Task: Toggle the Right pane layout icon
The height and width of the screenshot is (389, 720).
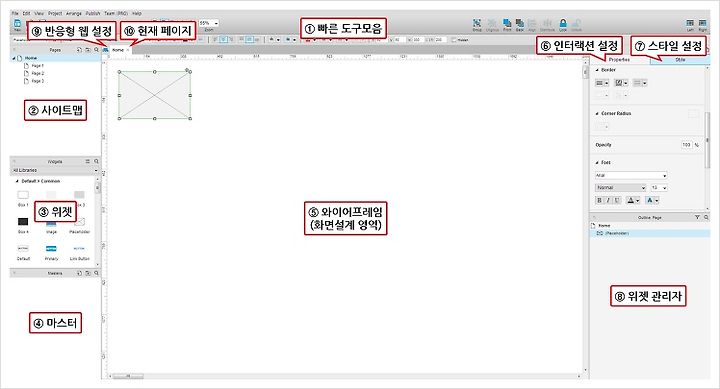Action: [x=703, y=23]
